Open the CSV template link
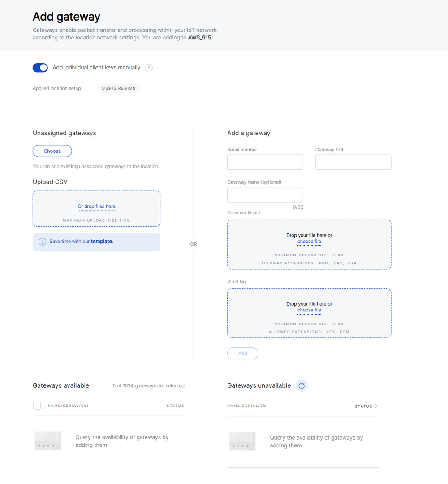 (101, 242)
